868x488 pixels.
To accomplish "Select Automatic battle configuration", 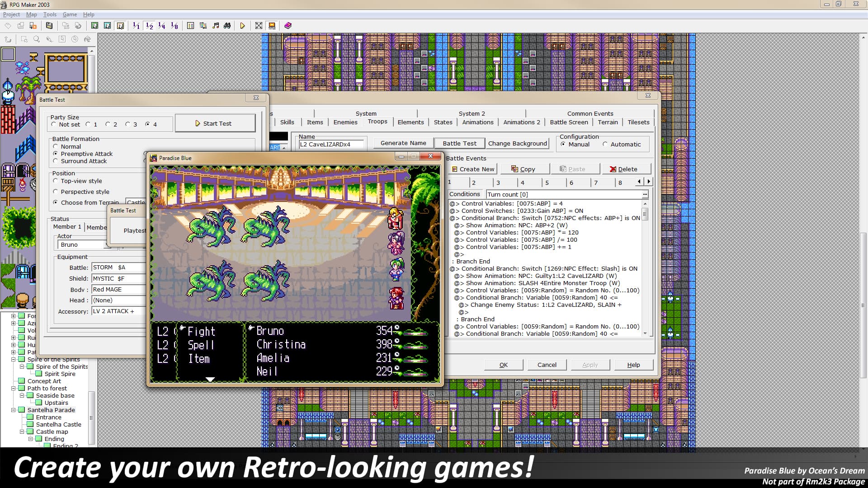I will click(x=605, y=144).
